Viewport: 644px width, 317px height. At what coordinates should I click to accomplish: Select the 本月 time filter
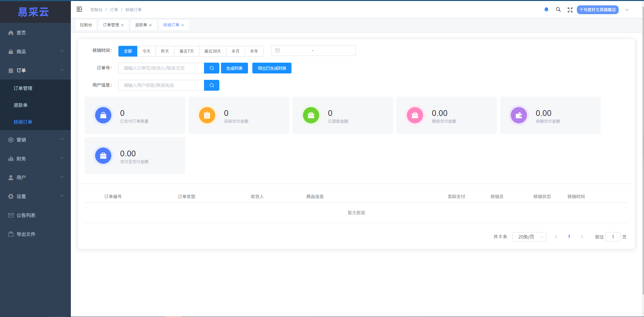pos(235,51)
